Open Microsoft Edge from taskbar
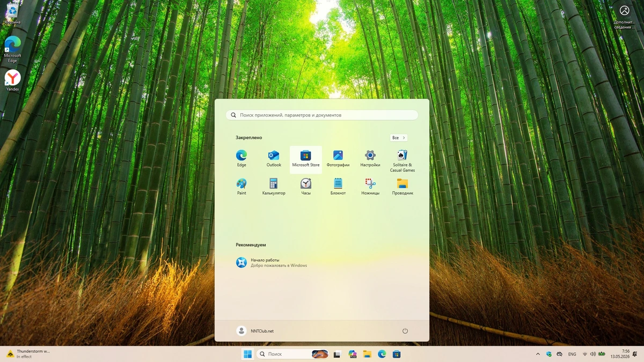Viewport: 644px width, 362px height. click(382, 354)
